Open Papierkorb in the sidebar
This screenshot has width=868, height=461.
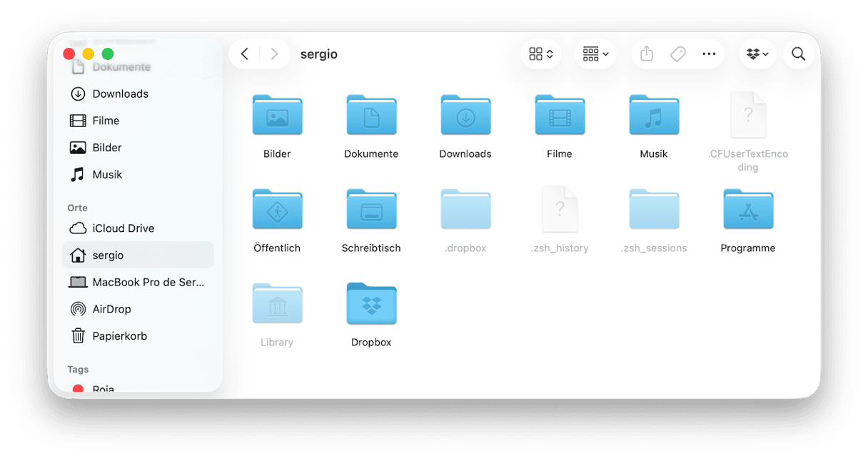(x=138, y=336)
